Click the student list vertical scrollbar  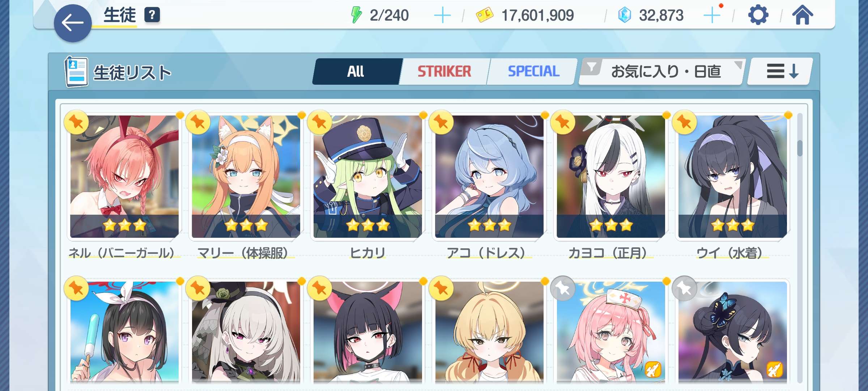pos(800,248)
